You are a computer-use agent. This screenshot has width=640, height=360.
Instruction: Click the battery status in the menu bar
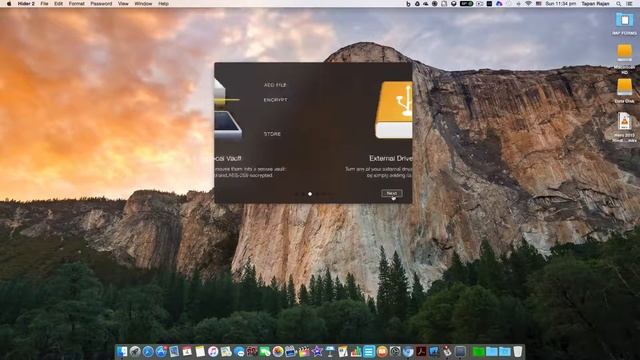point(466,3)
